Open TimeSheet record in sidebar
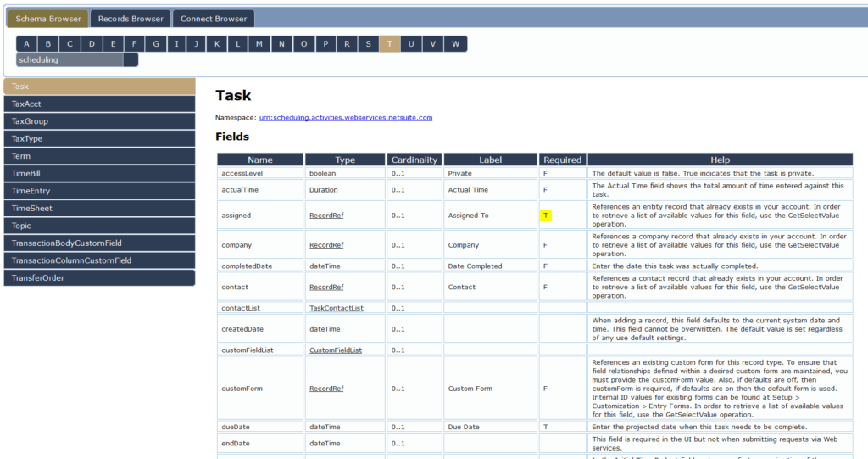 [100, 209]
